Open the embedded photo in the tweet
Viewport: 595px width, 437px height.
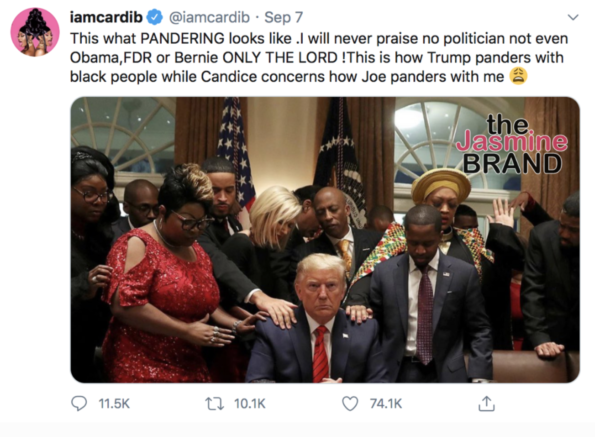[325, 240]
